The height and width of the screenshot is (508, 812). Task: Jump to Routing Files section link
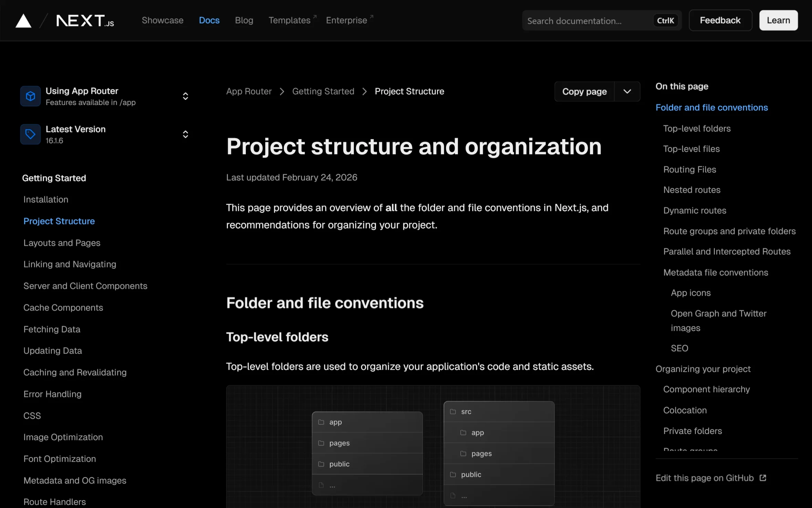tap(689, 170)
